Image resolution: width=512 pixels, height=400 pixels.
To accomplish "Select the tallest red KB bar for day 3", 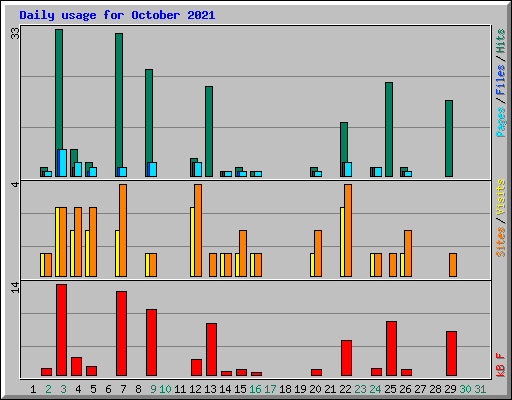I will point(61,330).
